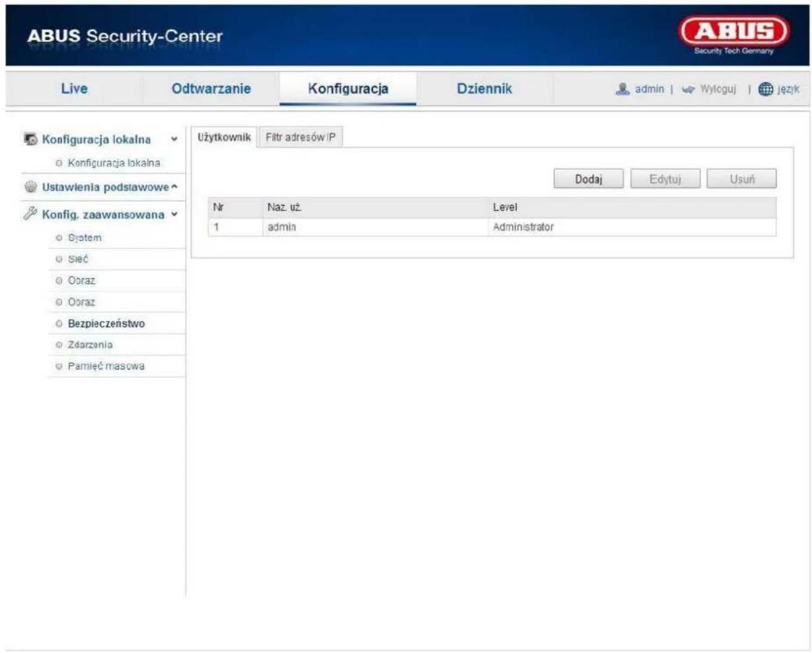Screen dimensions: 812x653
Task: Click the row number 1 cell
Action: point(215,227)
